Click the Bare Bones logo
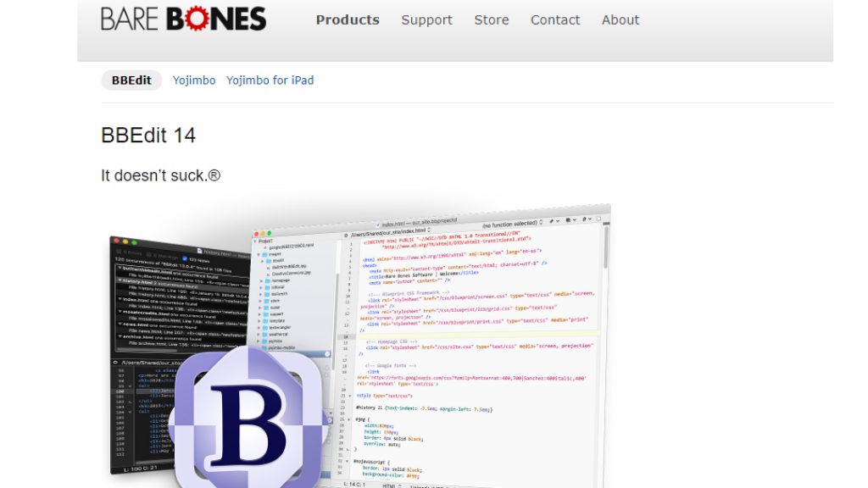 tap(183, 19)
